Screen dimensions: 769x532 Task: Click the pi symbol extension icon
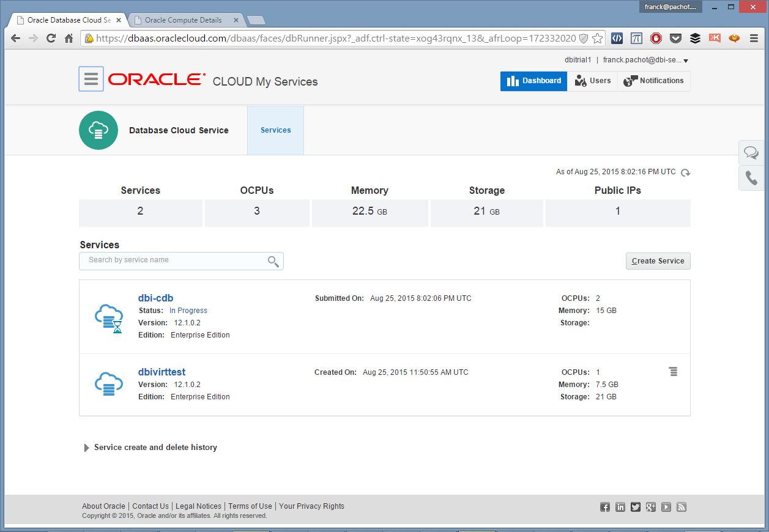[637, 38]
